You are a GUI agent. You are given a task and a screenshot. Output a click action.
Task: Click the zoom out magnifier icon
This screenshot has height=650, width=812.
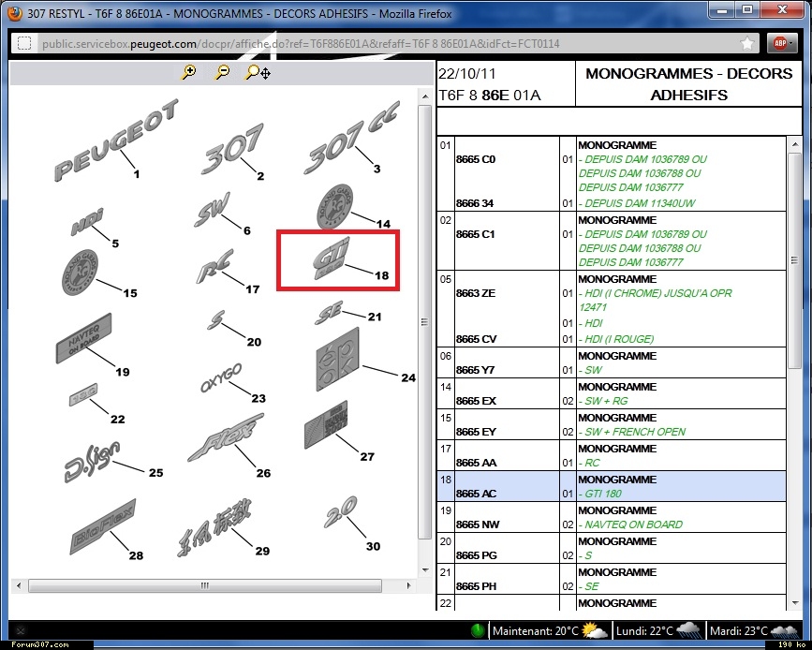[x=222, y=72]
